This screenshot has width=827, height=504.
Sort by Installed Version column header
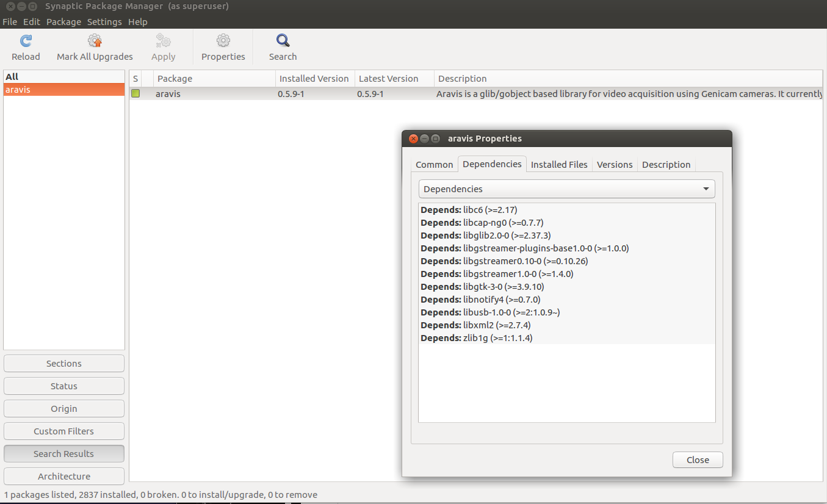315,79
